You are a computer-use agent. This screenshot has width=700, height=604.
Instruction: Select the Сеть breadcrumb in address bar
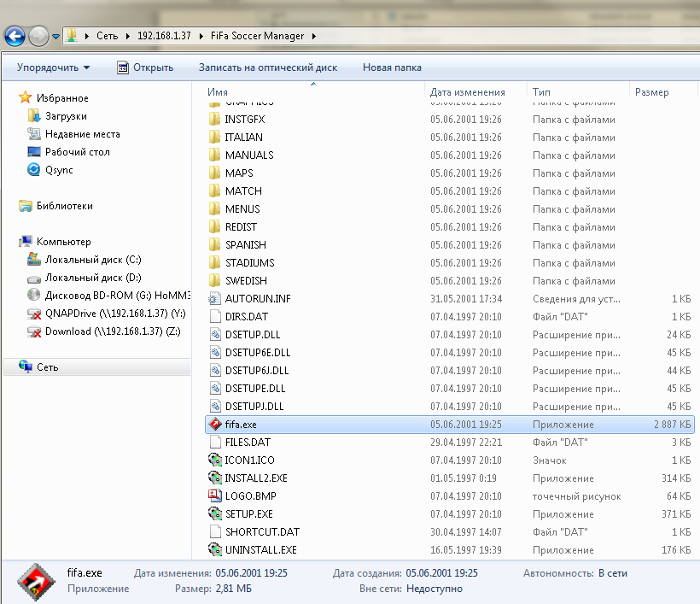(108, 36)
